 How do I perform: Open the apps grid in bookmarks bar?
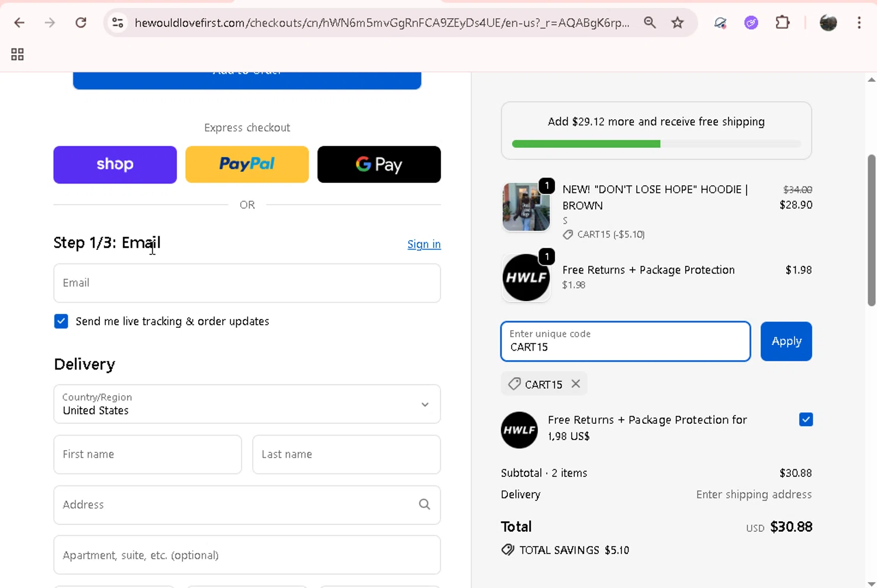[18, 54]
